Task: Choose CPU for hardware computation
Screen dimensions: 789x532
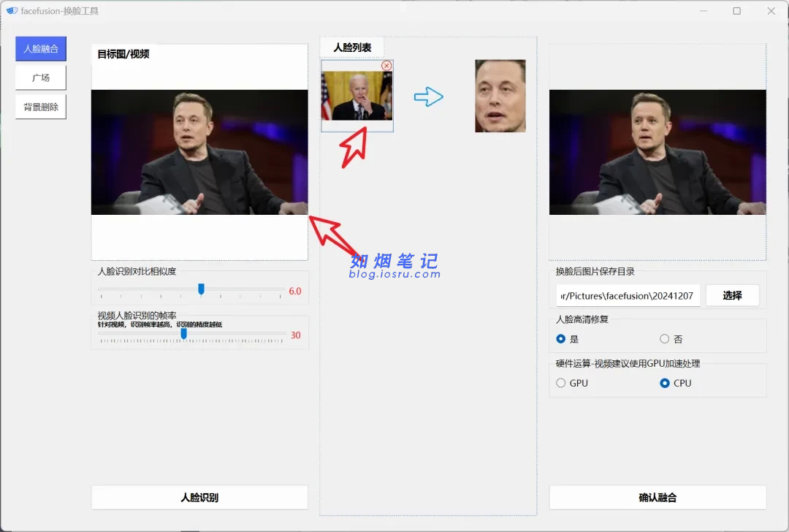Action: coord(664,383)
